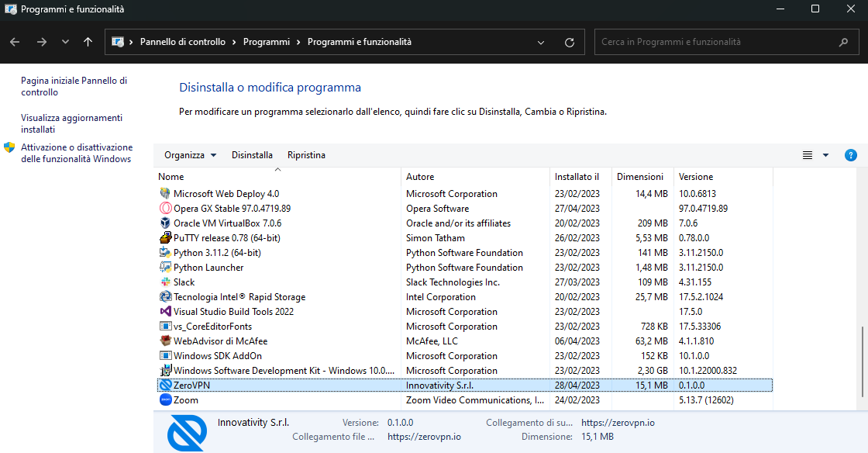Click the Disinstalla toolbar button
This screenshot has width=868, height=453.
pyautogui.click(x=252, y=155)
